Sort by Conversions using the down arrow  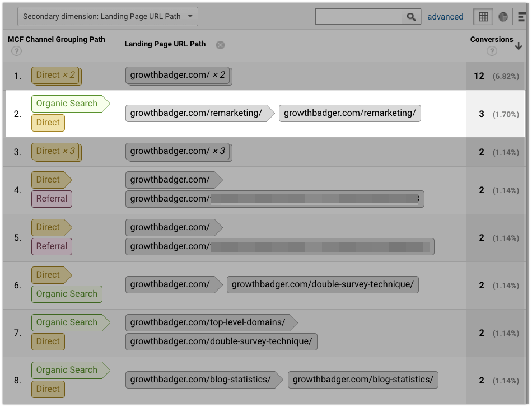coord(519,46)
